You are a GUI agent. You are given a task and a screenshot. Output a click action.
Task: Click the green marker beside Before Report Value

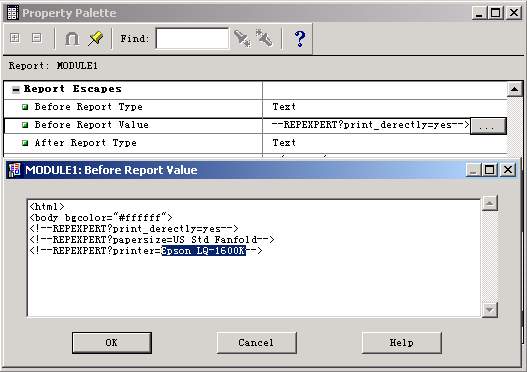tap(25, 125)
